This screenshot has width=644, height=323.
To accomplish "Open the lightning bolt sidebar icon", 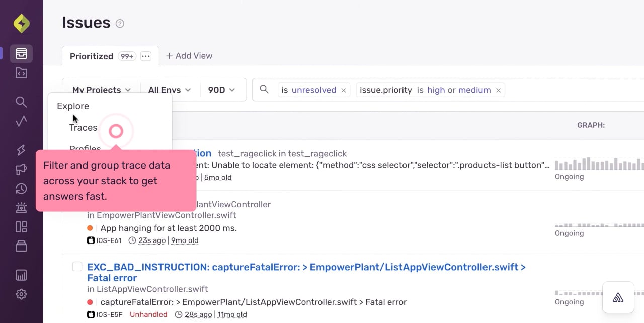I will [21, 150].
